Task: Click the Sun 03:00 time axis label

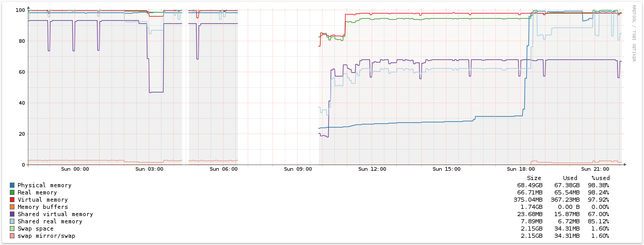Action: click(149, 169)
